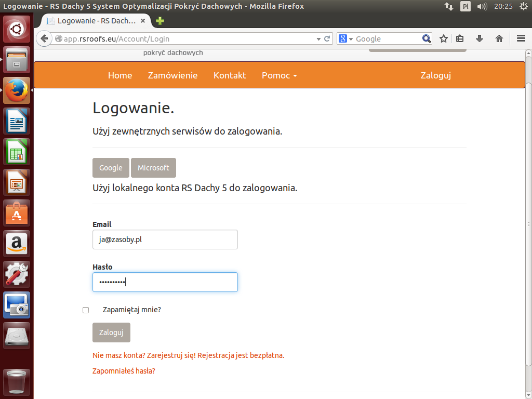Image resolution: width=532 pixels, height=399 pixels.
Task: Go to the Firefox home page icon
Action: (499, 39)
